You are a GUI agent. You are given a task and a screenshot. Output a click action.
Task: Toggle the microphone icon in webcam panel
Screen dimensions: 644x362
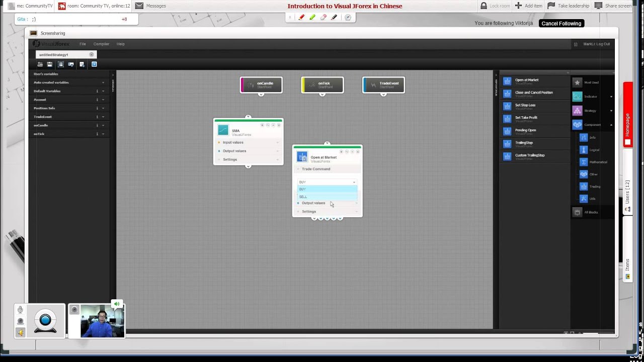click(21, 310)
